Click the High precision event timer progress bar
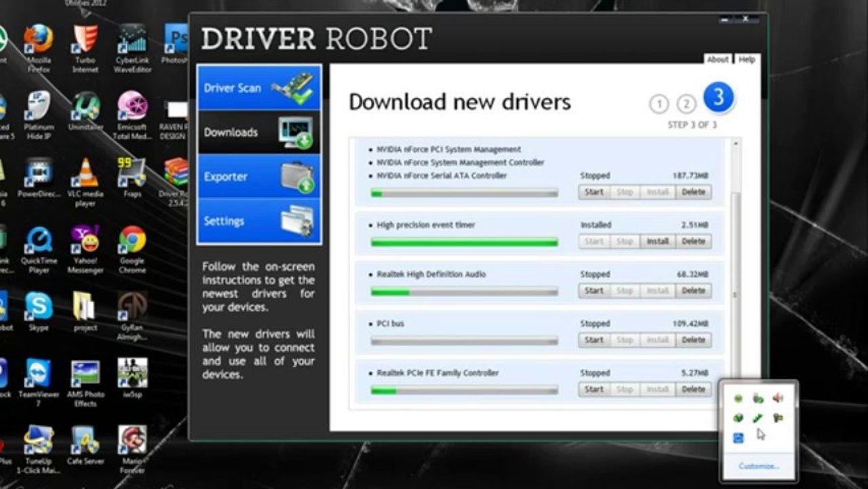The height and width of the screenshot is (489, 868). point(464,242)
